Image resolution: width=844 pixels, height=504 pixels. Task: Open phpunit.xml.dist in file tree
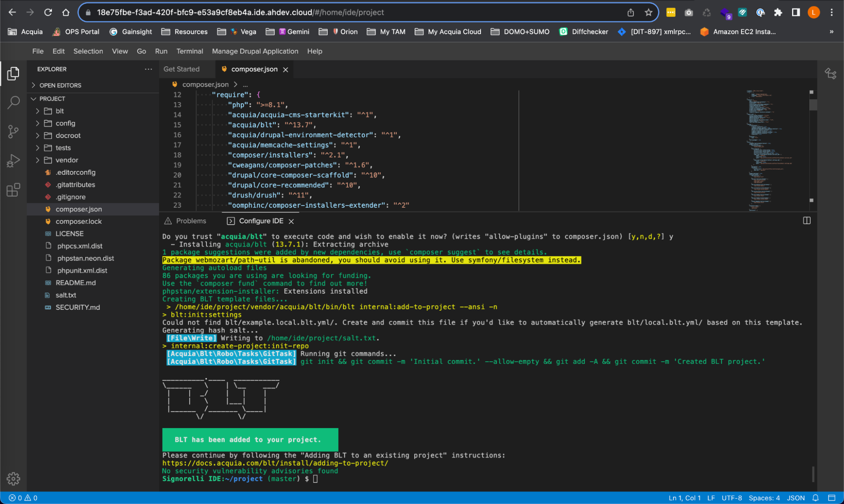click(93, 271)
